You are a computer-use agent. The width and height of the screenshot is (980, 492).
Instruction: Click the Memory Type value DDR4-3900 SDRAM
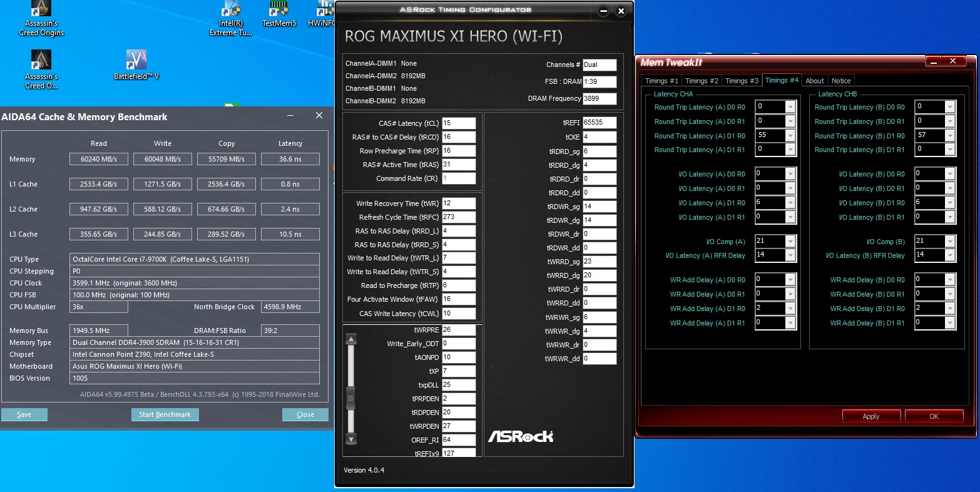[195, 342]
